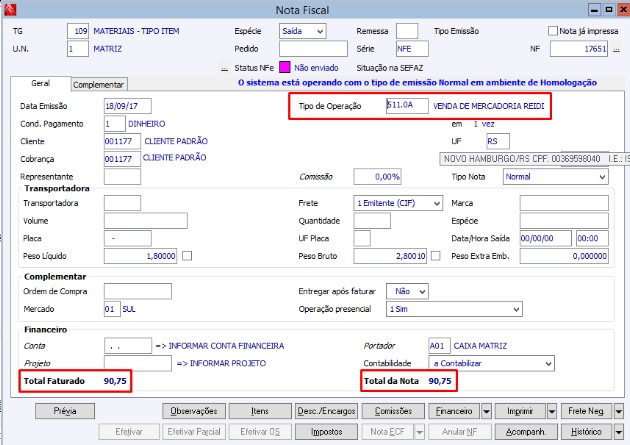Image resolution: width=630 pixels, height=445 pixels.
Task: Click the Efetivar Parcial button
Action: pos(194,432)
